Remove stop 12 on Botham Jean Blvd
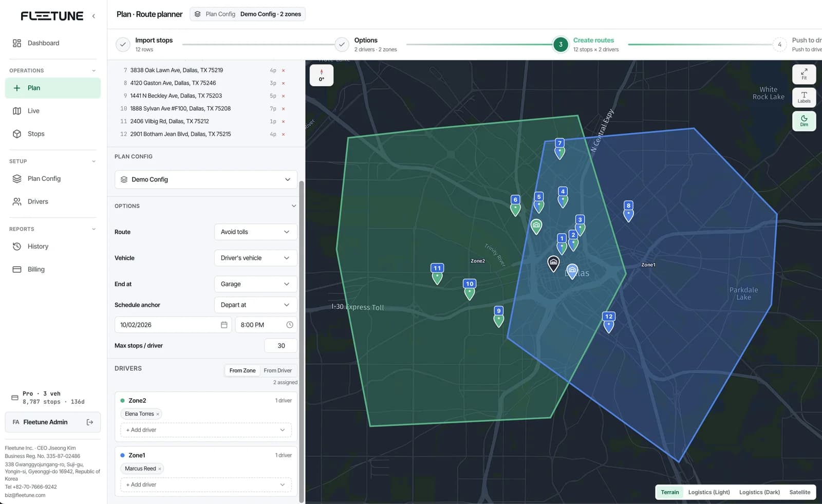The height and width of the screenshot is (504, 822). (x=283, y=134)
